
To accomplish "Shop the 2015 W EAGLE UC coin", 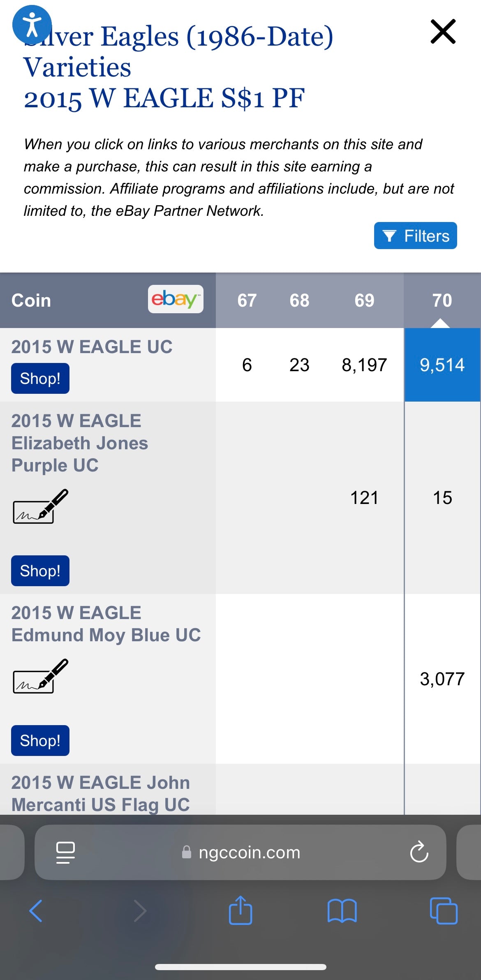I will tap(40, 378).
